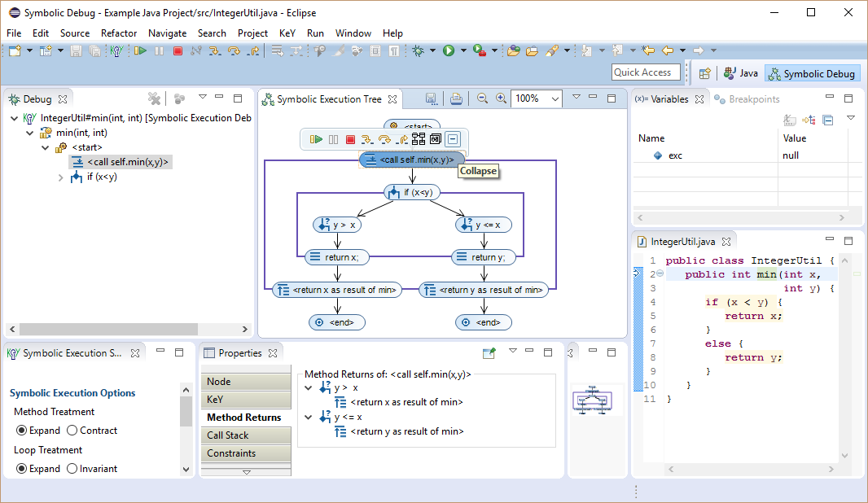Open the Debug view menu triangle

tap(203, 97)
